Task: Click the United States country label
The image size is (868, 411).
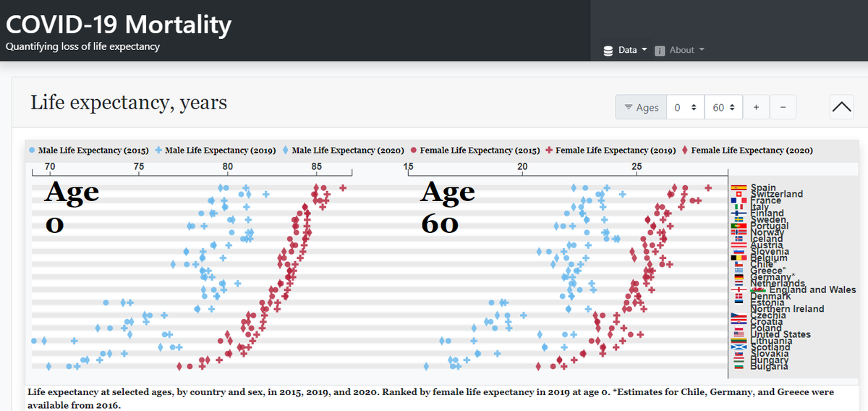Action: [780, 334]
